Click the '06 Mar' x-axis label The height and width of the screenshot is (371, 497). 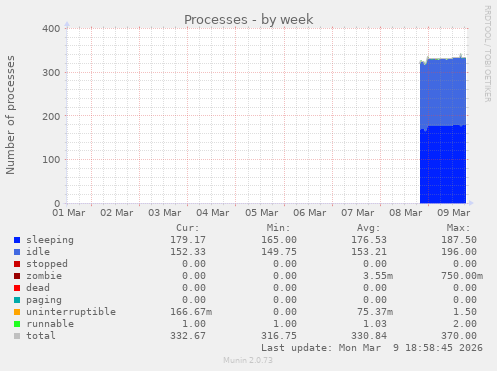[x=310, y=213]
